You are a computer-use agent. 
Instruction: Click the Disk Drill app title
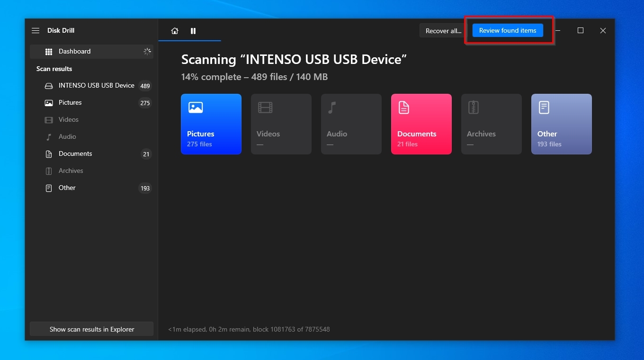(x=61, y=30)
